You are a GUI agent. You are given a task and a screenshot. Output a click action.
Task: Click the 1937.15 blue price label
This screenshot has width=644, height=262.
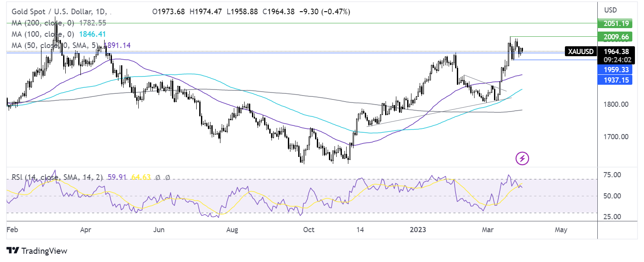(614, 80)
